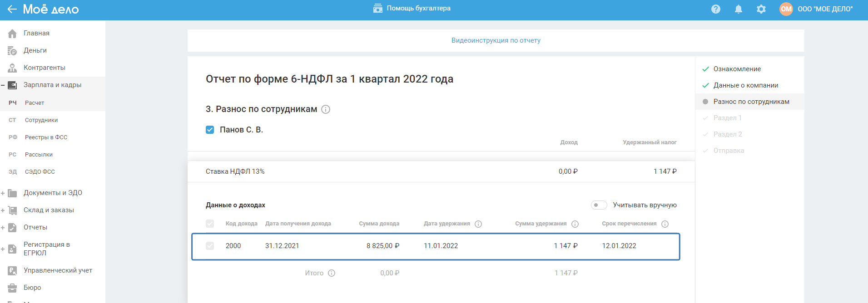Open notifications bell icon

(739, 9)
